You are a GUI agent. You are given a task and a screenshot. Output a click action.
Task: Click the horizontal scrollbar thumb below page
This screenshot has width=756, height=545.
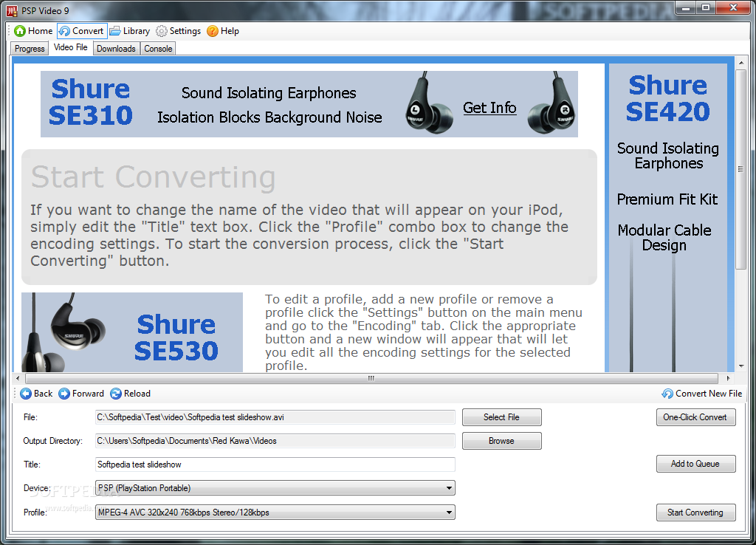click(x=371, y=378)
